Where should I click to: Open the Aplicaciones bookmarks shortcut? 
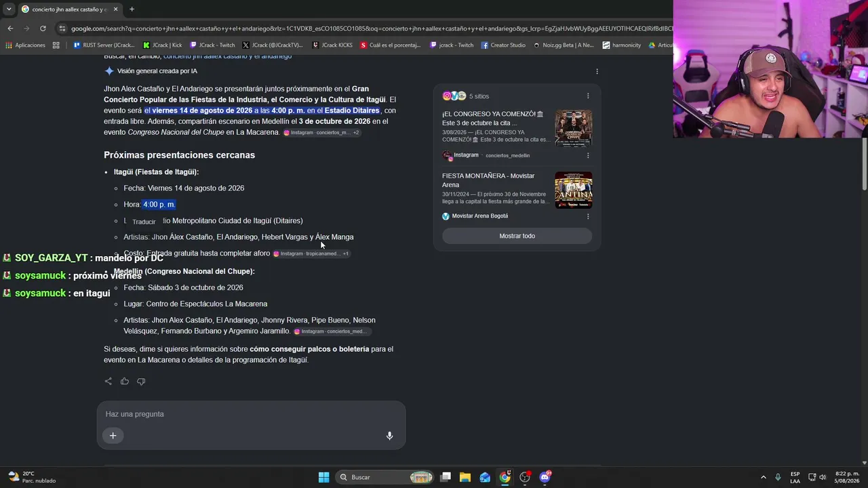26,45
